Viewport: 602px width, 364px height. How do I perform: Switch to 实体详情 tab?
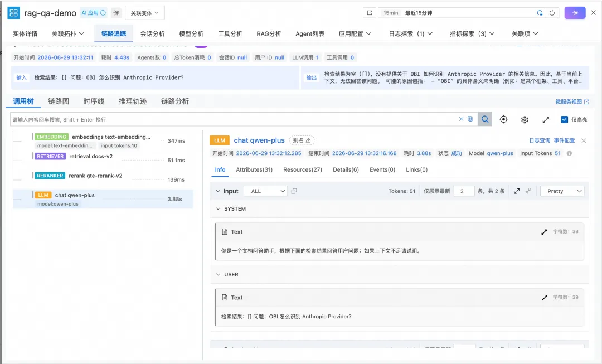pos(25,34)
